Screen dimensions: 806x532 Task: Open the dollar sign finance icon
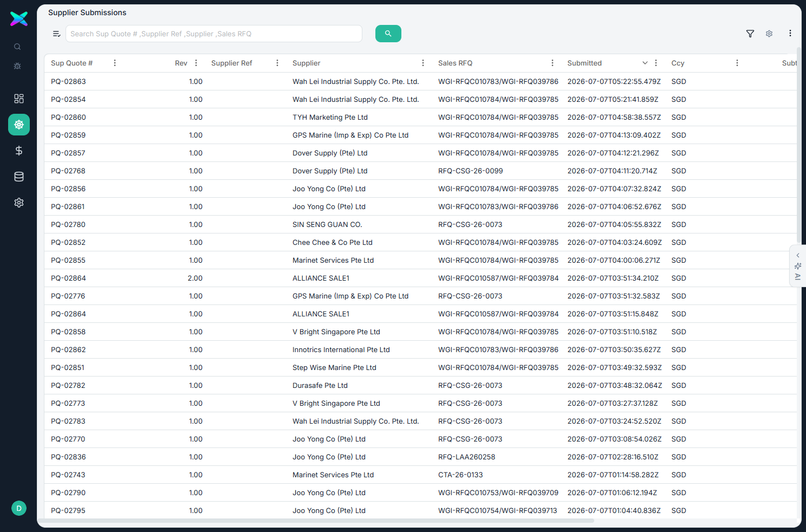tap(19, 151)
